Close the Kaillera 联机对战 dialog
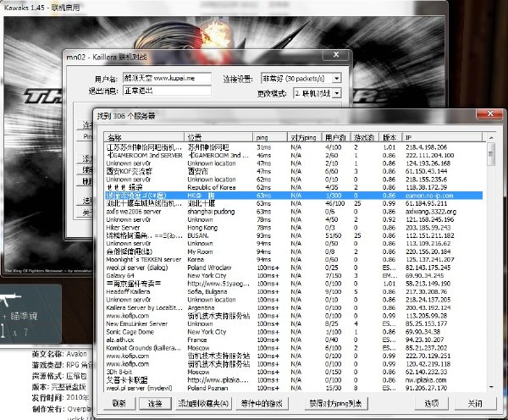Image resolution: width=508 pixels, height=420 pixels. [336, 55]
